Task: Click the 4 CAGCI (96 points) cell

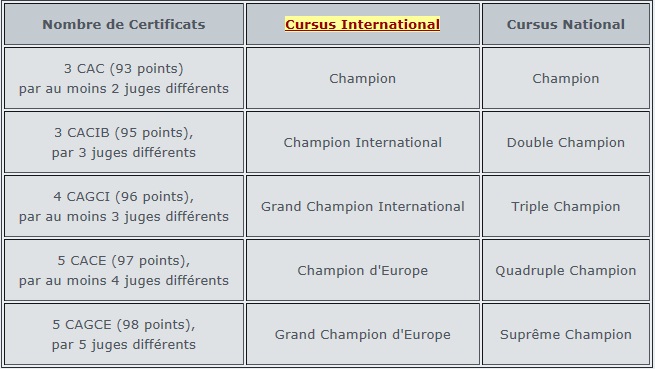Action: (124, 206)
